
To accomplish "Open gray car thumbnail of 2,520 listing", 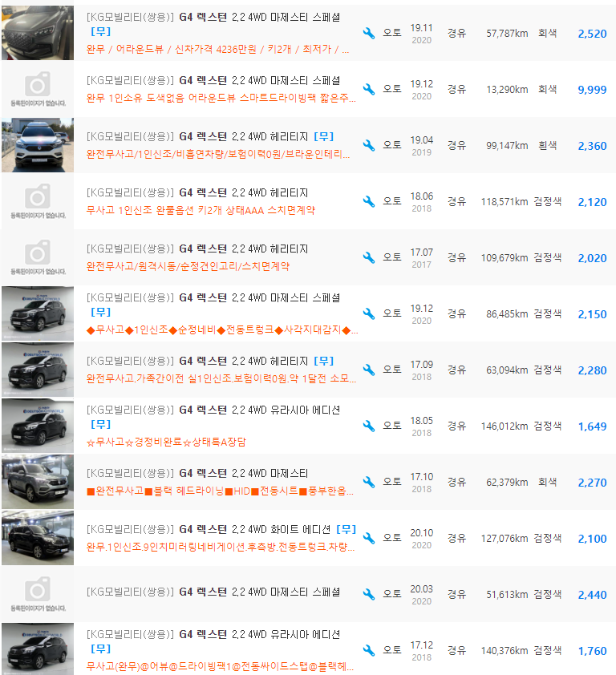I will 38,33.
